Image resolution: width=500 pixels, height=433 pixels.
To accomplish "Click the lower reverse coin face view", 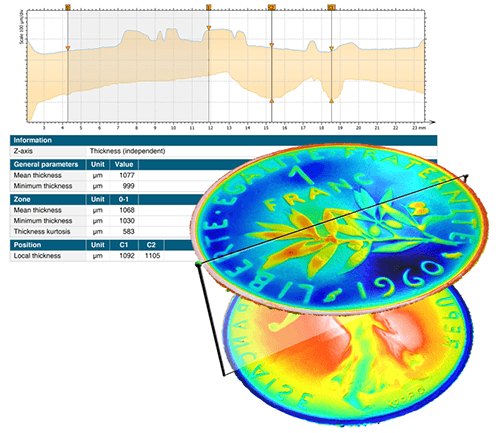I will point(348,363).
